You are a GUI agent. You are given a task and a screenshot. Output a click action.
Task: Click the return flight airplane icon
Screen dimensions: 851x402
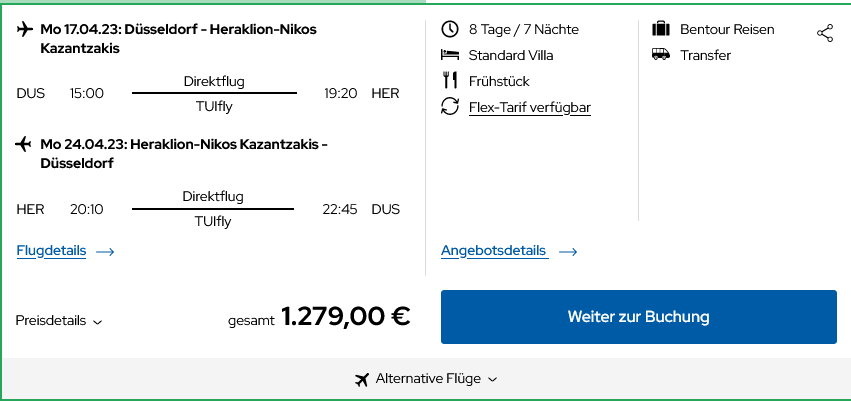tap(25, 144)
